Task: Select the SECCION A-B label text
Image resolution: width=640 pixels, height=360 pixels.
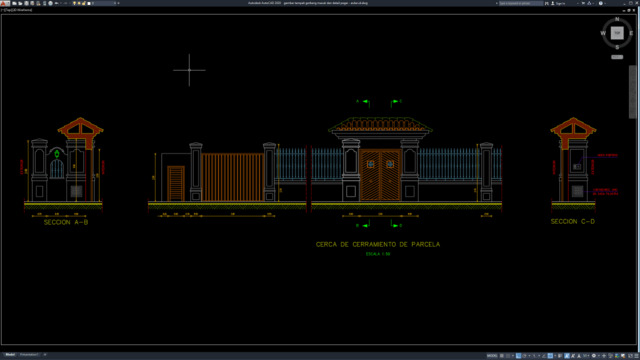Action: tap(66, 222)
